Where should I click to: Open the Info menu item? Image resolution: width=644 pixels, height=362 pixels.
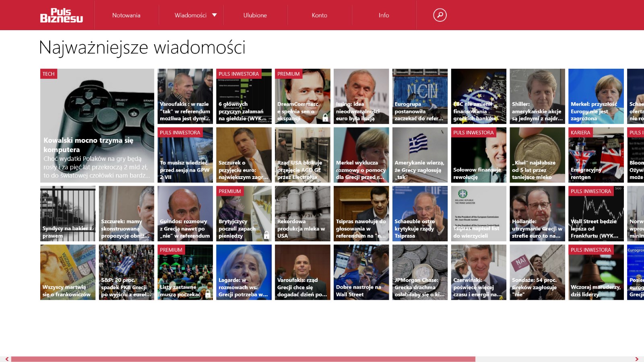click(x=384, y=15)
